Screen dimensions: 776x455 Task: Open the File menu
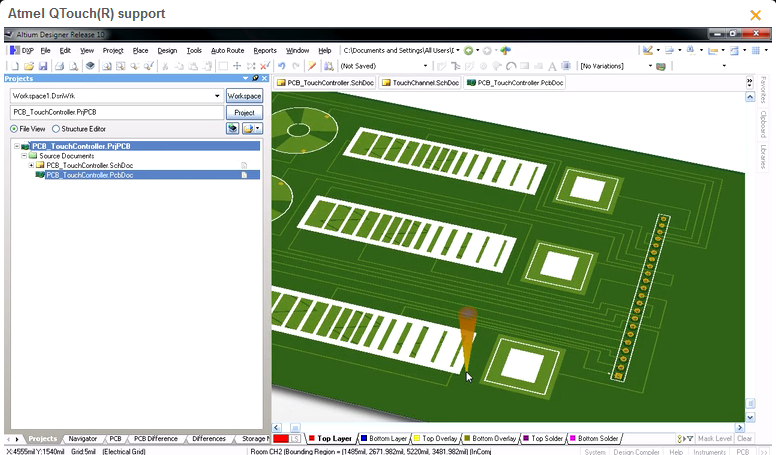[46, 51]
